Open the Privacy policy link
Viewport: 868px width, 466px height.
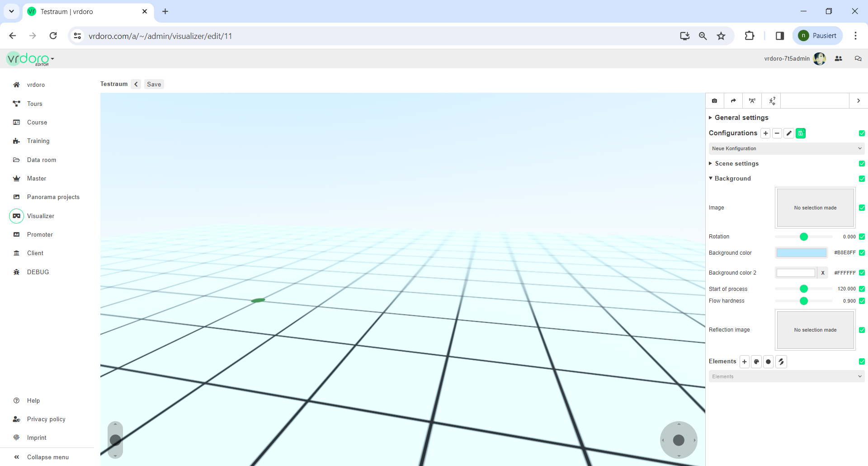tap(46, 419)
